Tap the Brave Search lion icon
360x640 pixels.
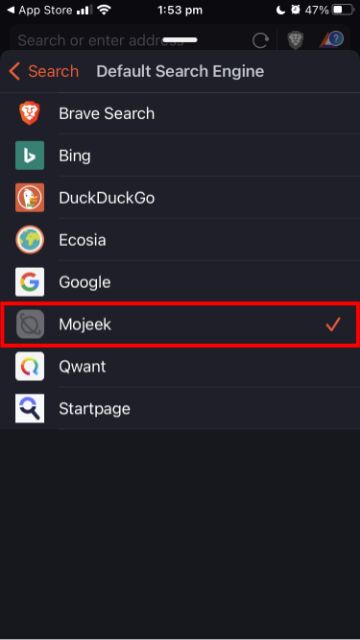(29, 113)
